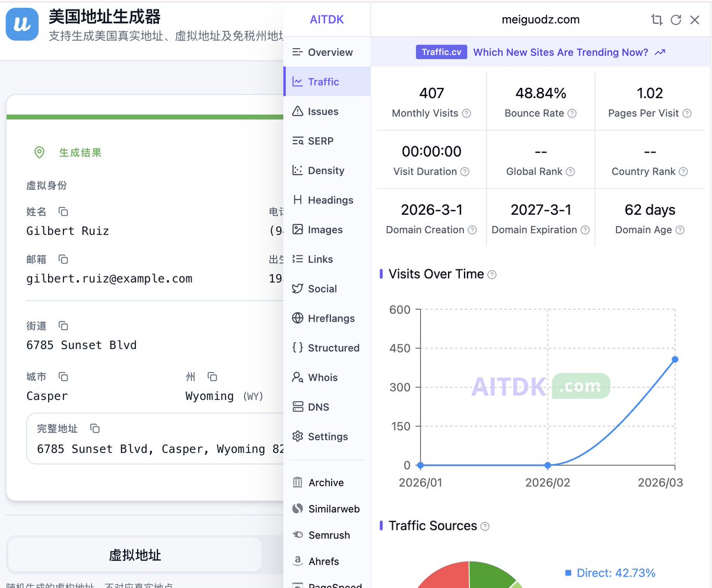Open the Similarweb link
Viewport: 712px width, 588px height.
click(327, 509)
